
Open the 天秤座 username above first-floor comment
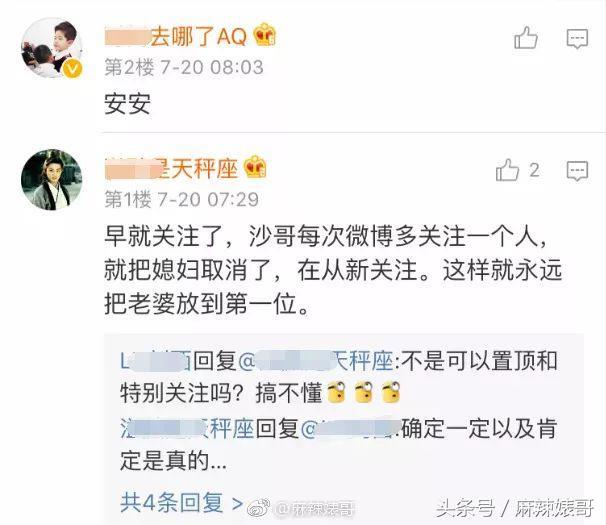[172, 169]
